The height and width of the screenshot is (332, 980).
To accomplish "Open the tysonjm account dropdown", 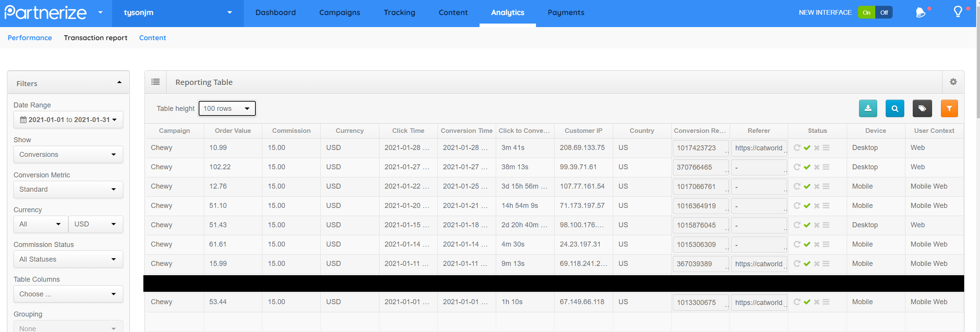I will click(178, 13).
